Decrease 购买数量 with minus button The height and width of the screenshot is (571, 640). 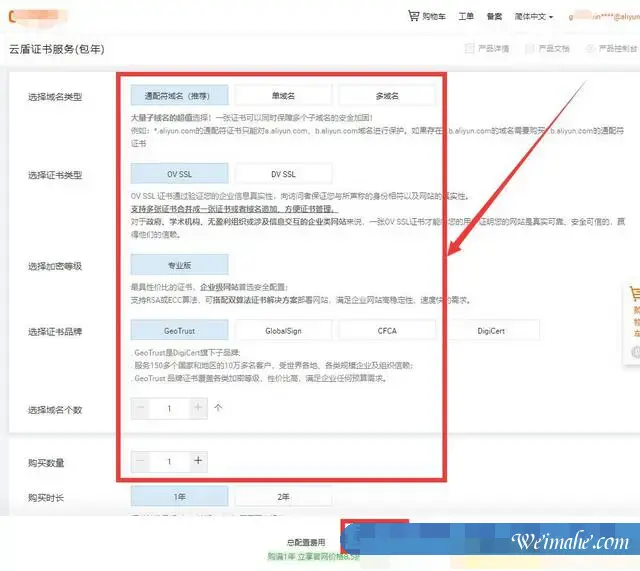(x=140, y=461)
